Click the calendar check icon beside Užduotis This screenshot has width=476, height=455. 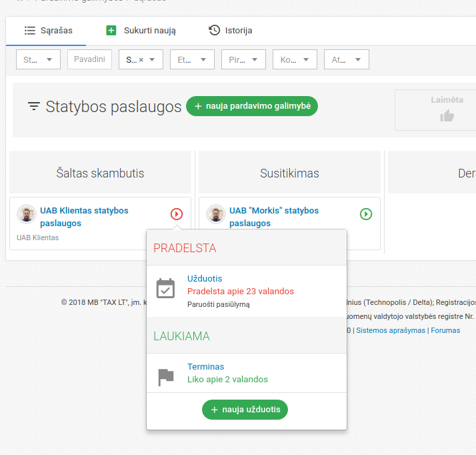tap(165, 288)
